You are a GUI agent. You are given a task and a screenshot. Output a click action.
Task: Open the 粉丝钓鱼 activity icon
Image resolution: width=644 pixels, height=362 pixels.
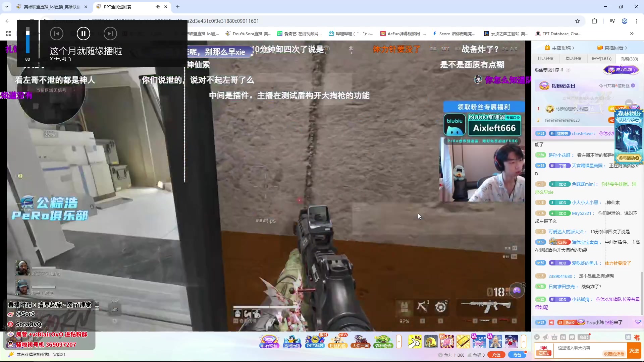point(337,342)
